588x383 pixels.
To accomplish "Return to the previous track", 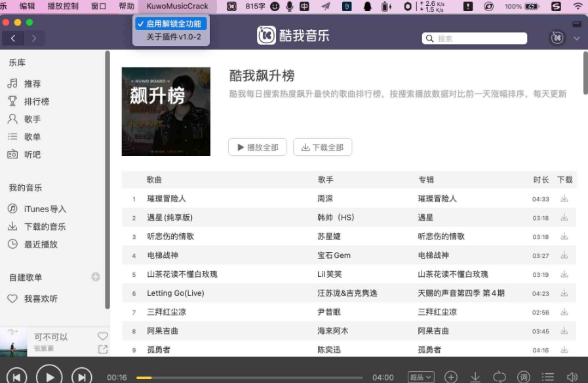I will tap(16, 377).
